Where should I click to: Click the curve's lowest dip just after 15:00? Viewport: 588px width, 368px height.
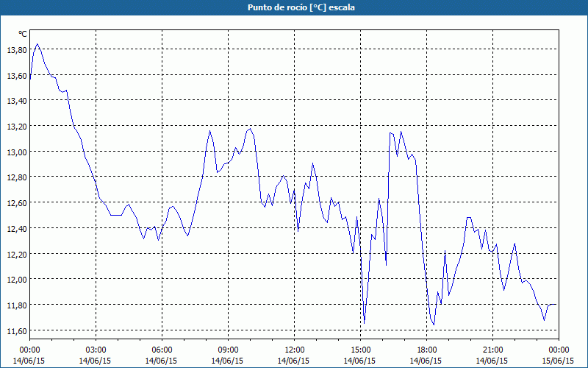click(364, 323)
